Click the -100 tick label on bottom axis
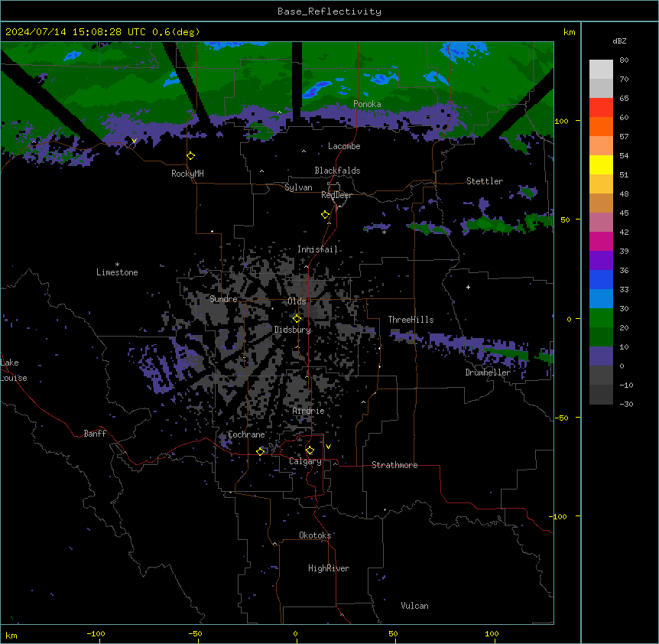The image size is (659, 644). (x=96, y=633)
